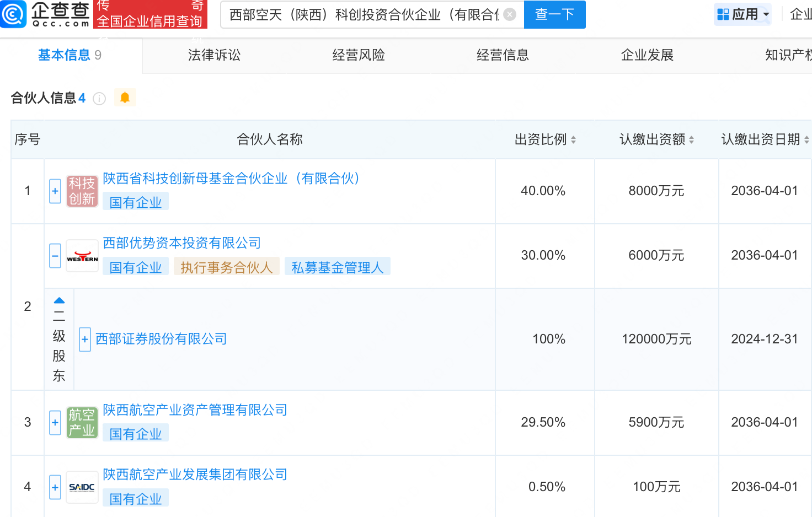Collapse row 2 西部优势资本 shareholders
This screenshot has height=517, width=812.
click(x=55, y=256)
